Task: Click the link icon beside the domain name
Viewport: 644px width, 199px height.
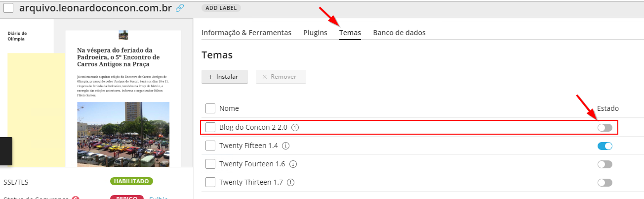Action: [180, 8]
